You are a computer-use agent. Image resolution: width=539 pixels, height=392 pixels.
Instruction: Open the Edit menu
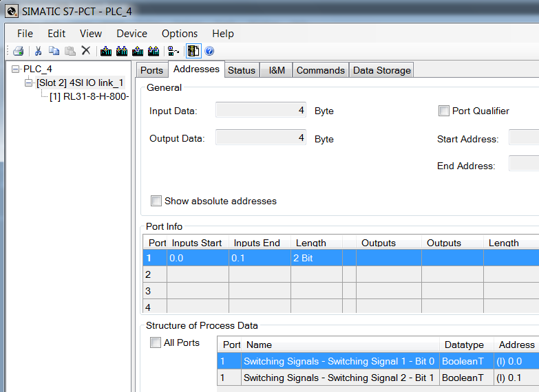pyautogui.click(x=56, y=34)
